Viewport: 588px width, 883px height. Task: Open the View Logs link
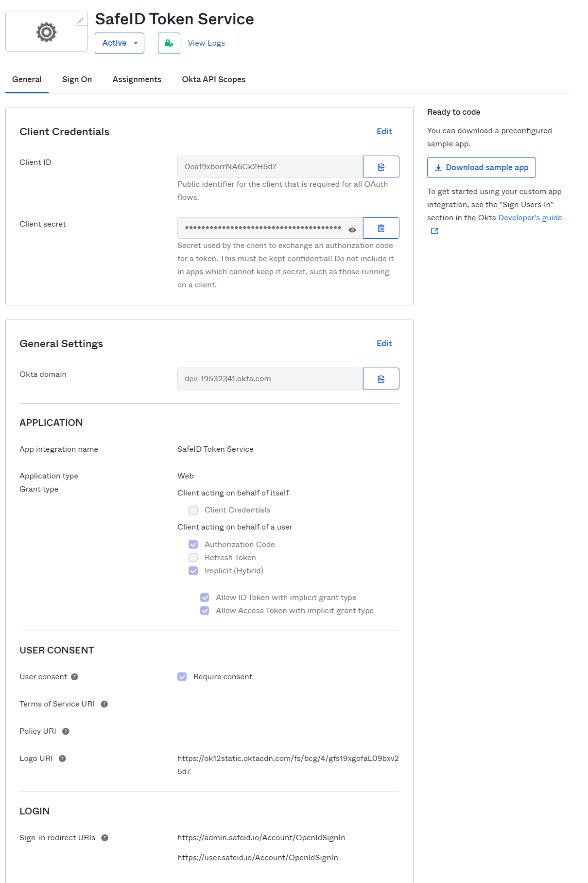[x=206, y=43]
